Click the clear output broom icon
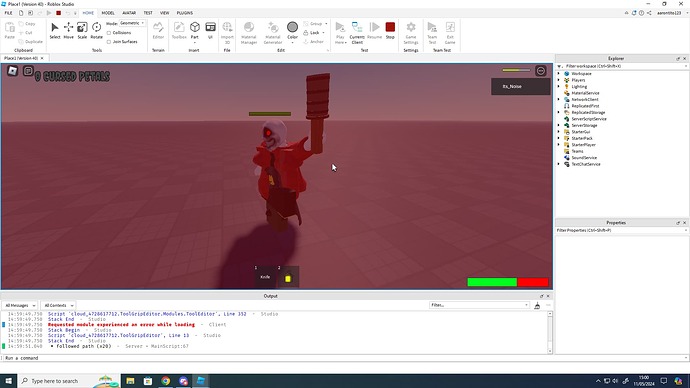 pyautogui.click(x=537, y=305)
